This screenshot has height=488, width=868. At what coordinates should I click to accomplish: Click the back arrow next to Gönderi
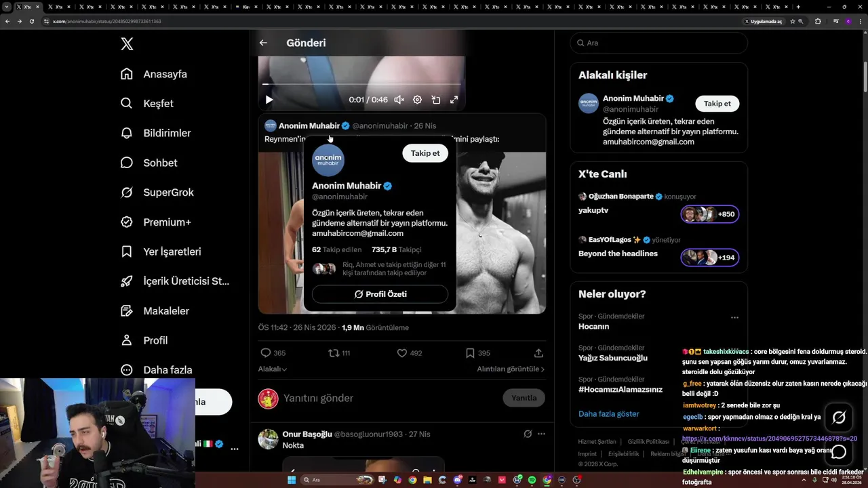click(x=263, y=43)
